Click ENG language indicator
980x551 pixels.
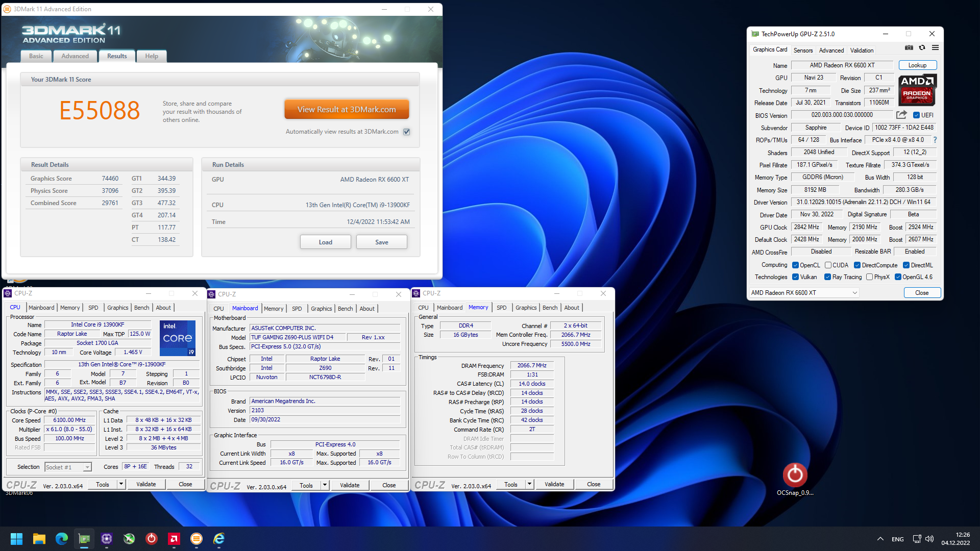[898, 539]
